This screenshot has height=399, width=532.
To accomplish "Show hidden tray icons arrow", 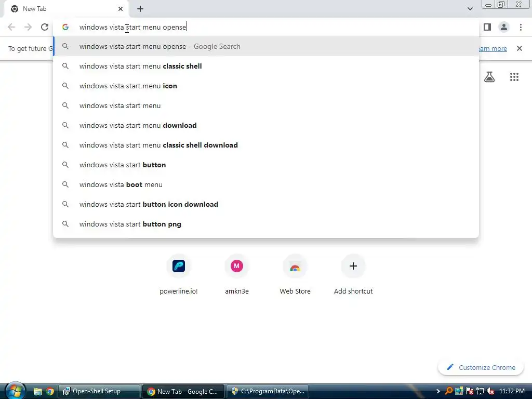I will pyautogui.click(x=438, y=391).
